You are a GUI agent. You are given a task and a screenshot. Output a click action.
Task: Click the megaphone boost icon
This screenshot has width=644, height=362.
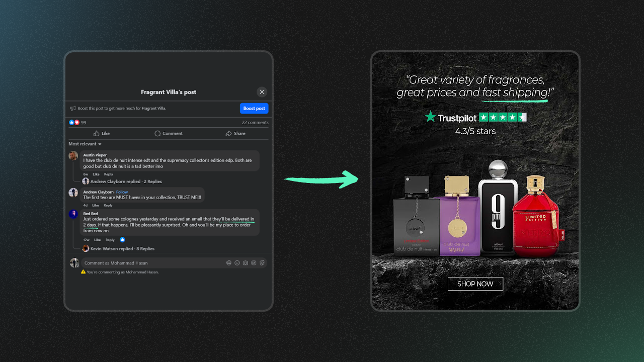coord(73,108)
